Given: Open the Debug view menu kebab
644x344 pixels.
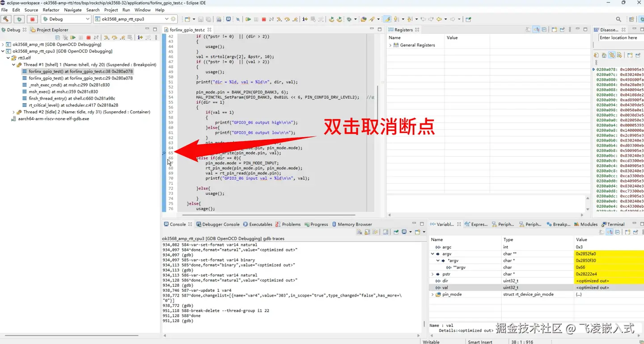Looking at the screenshot, I should click(156, 38).
